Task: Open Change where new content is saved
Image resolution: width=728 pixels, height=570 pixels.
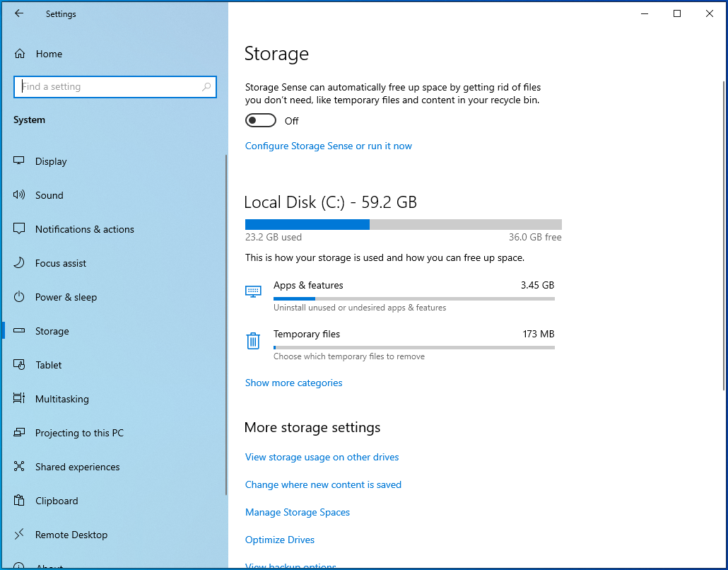Action: [x=323, y=484]
